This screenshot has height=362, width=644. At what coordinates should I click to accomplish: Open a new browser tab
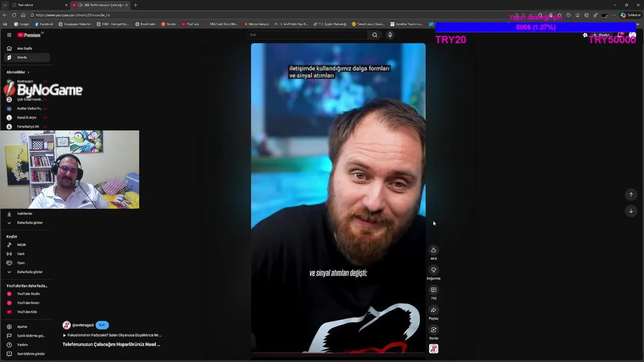tap(135, 5)
